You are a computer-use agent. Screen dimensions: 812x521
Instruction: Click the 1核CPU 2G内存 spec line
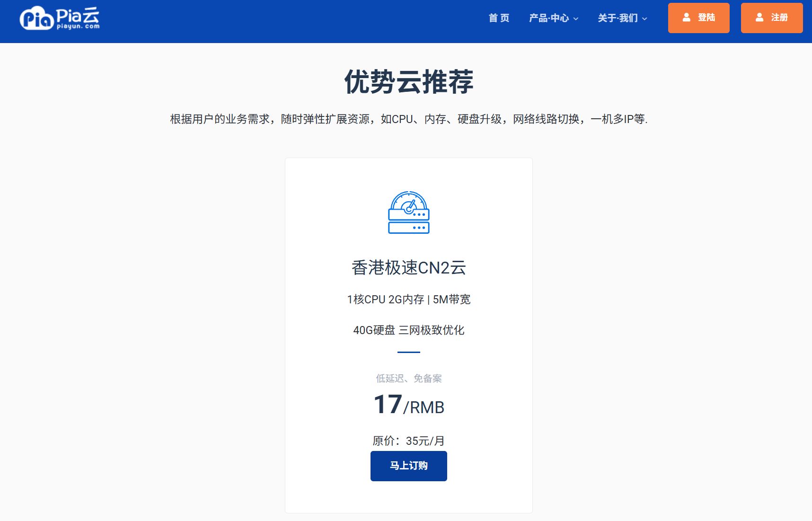[409, 300]
